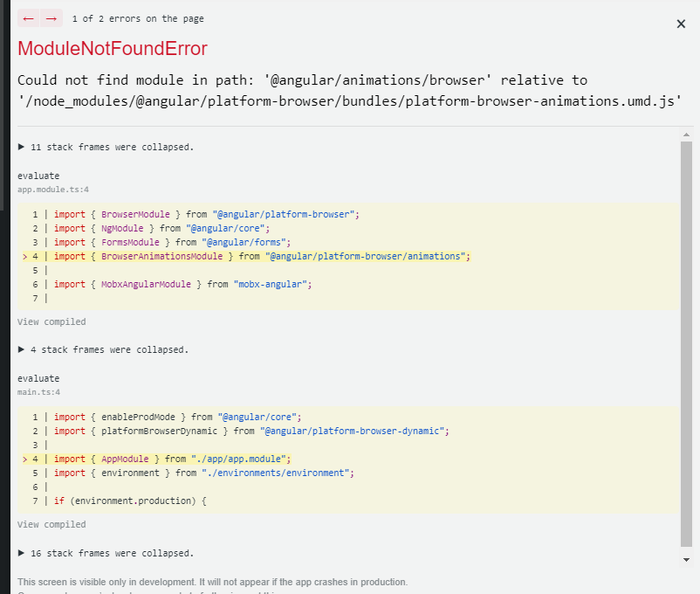Click the scrollbar up arrow
The image size is (700, 594).
pyautogui.click(x=686, y=134)
